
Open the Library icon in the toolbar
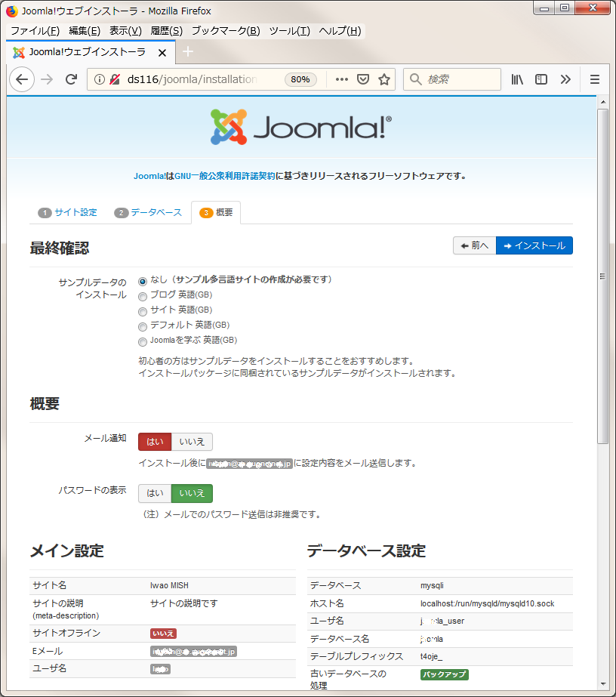coord(517,79)
